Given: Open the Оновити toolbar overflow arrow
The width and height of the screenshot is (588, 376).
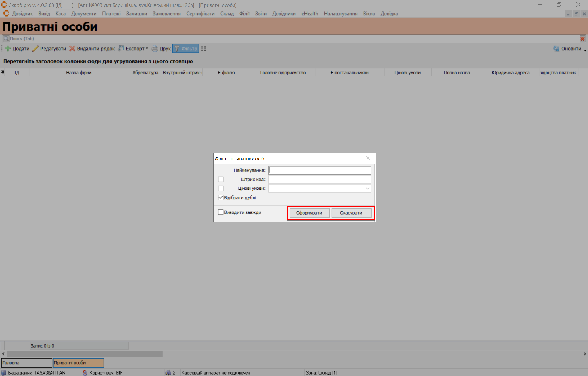Looking at the screenshot, I should point(585,50).
